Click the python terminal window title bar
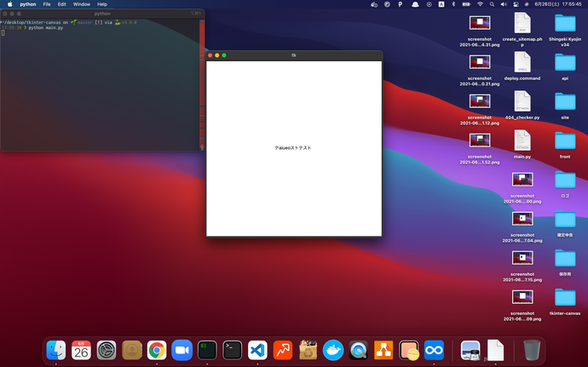 point(102,13)
